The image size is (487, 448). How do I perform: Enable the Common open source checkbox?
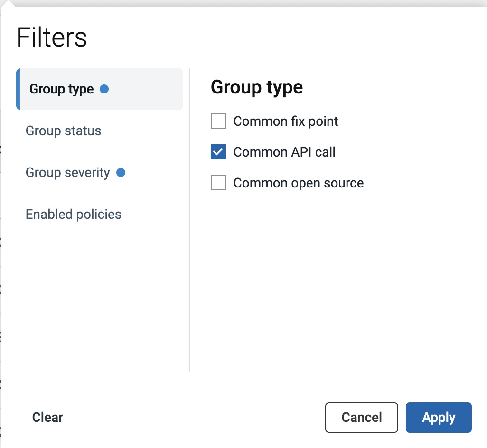pyautogui.click(x=218, y=183)
